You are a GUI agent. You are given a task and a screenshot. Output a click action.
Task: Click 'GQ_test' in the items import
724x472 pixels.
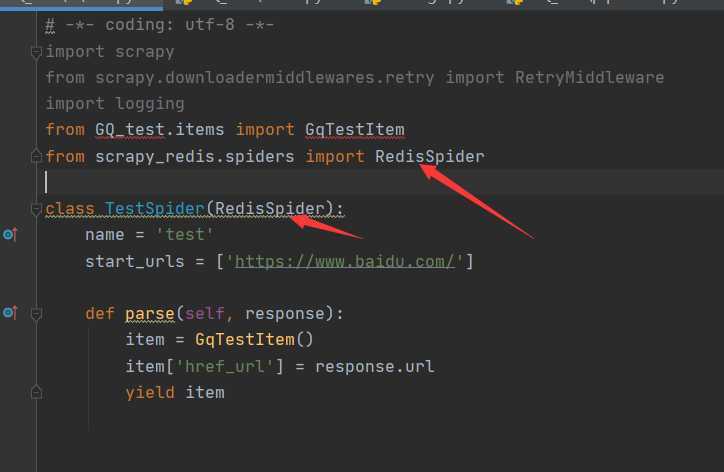point(130,130)
